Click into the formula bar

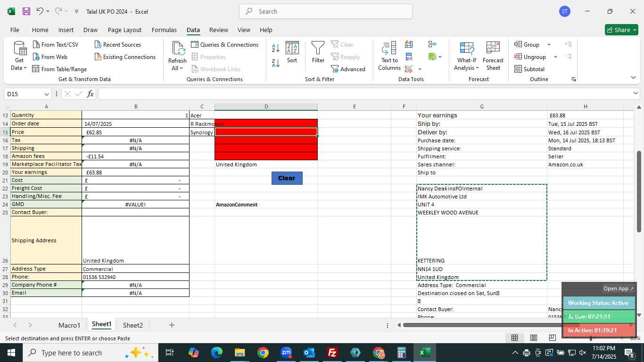[365, 94]
